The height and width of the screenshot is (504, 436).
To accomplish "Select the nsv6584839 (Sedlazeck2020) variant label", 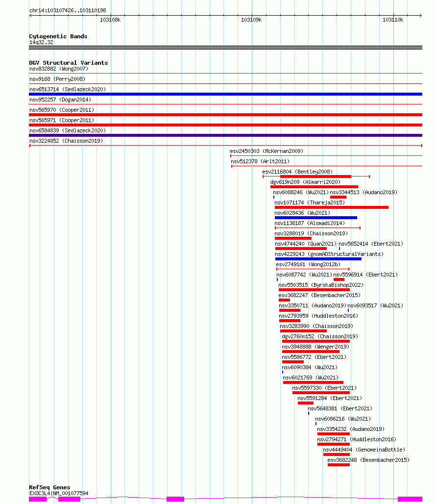I will click(x=68, y=130).
